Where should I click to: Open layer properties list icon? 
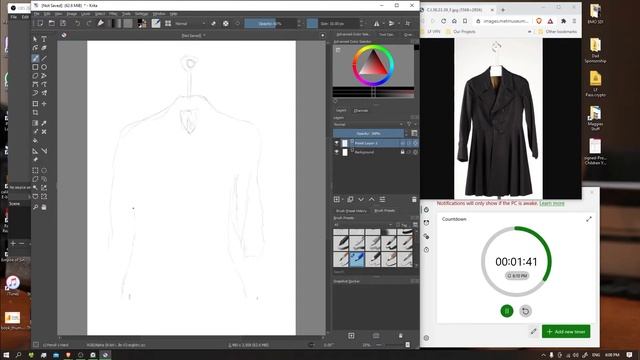coord(382,199)
